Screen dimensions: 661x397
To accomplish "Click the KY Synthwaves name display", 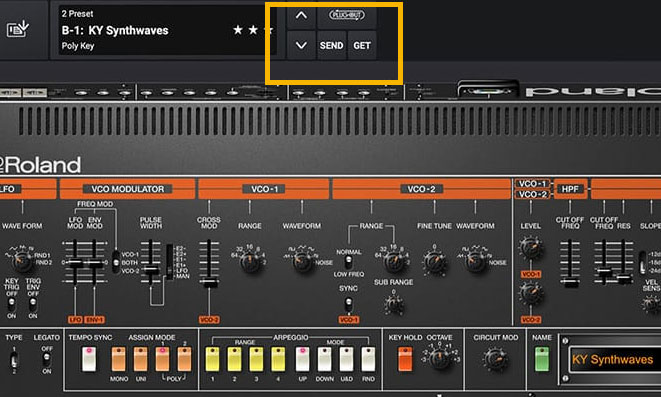I will (x=615, y=359).
